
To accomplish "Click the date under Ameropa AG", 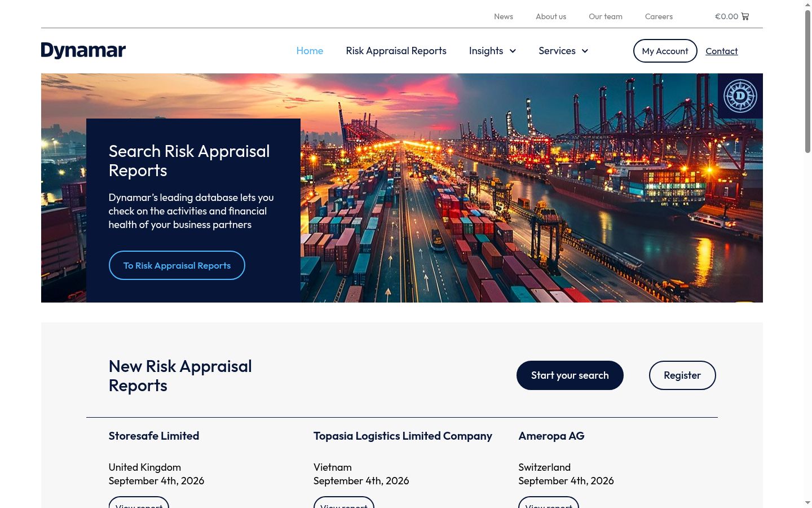I will 566,481.
